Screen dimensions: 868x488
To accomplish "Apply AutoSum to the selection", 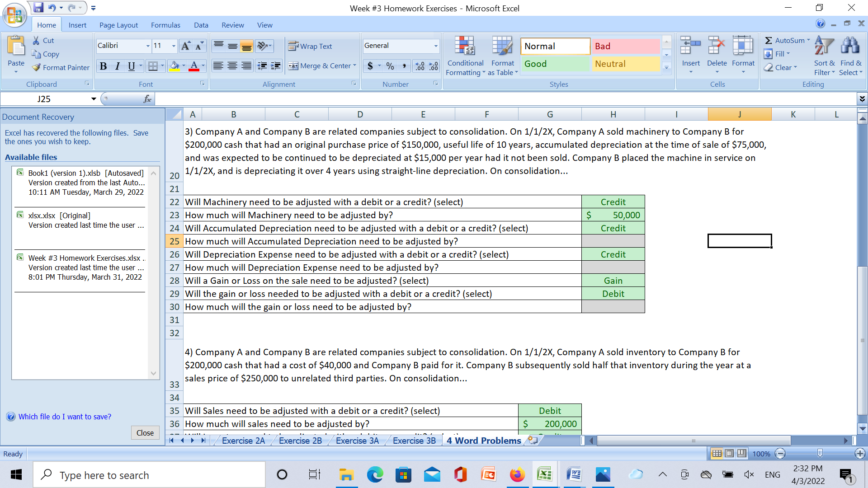I will click(786, 40).
